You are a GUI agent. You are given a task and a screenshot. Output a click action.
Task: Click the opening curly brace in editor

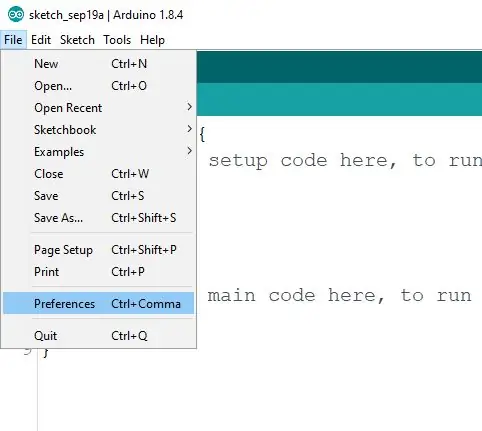pyautogui.click(x=202, y=134)
